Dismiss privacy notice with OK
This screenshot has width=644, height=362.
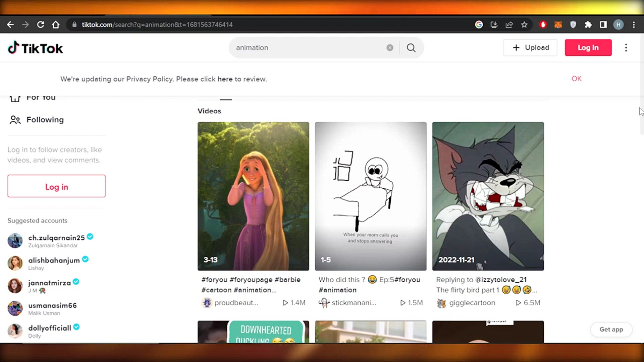point(577,78)
